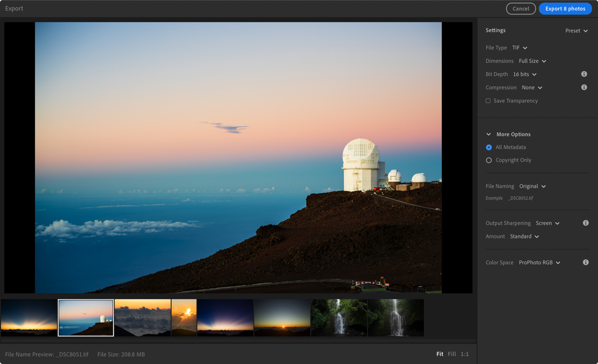Select the observatory dome thumbnail in filmstrip
Viewport: 598px width, 364px height.
click(86, 318)
